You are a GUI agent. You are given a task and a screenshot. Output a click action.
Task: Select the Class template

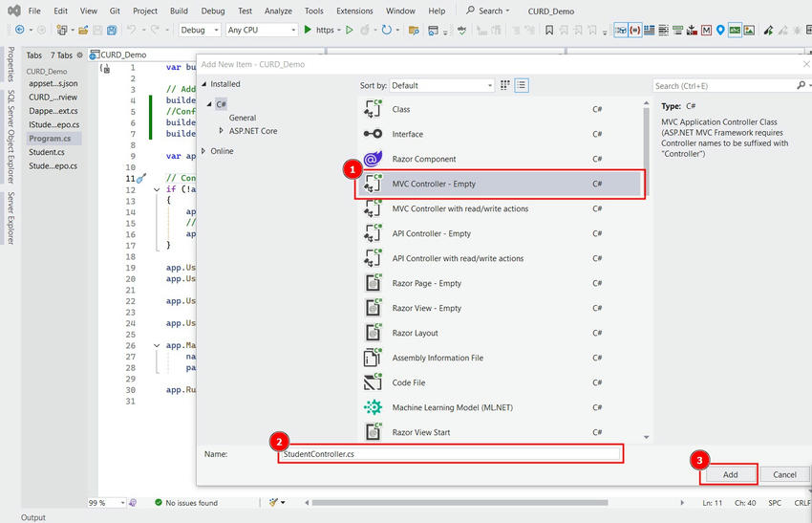[501, 109]
